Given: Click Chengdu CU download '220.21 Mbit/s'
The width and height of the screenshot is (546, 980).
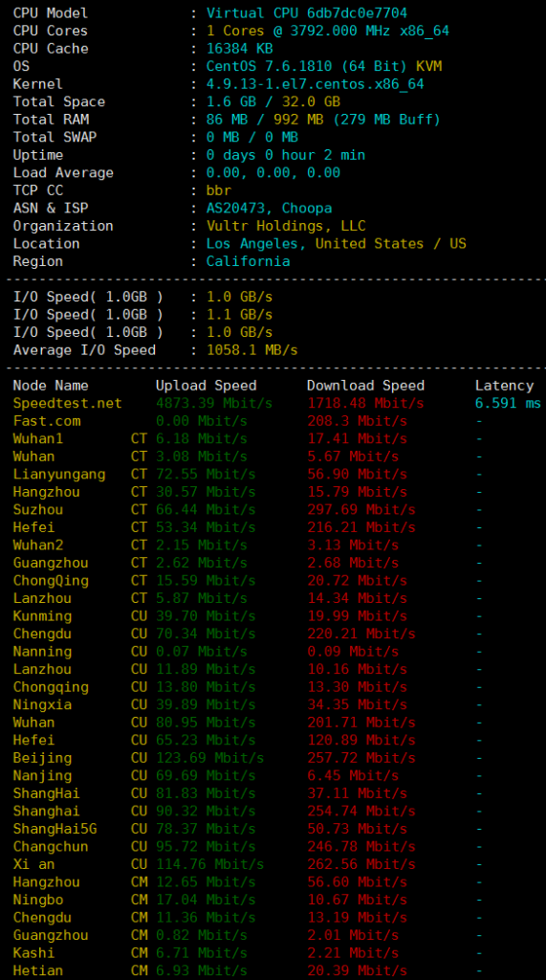Looking at the screenshot, I should click(x=361, y=634).
